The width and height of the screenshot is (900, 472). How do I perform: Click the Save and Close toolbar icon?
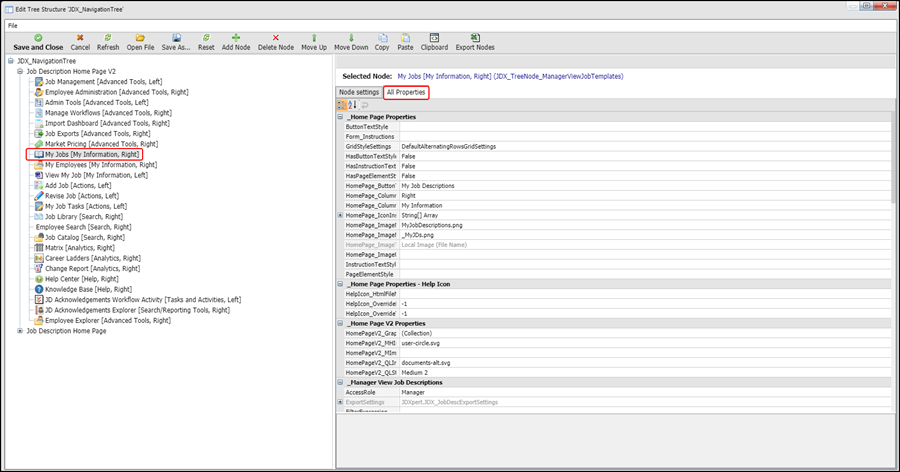coord(38,37)
